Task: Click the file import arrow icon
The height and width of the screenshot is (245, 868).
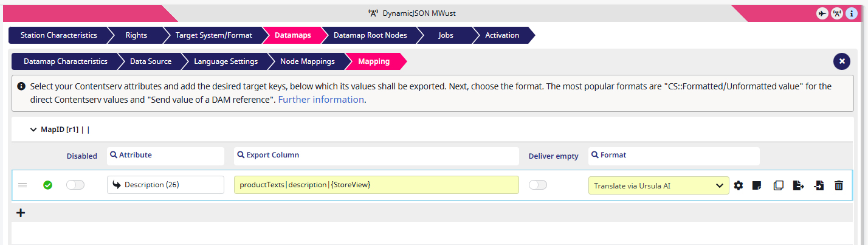Action: click(x=819, y=185)
